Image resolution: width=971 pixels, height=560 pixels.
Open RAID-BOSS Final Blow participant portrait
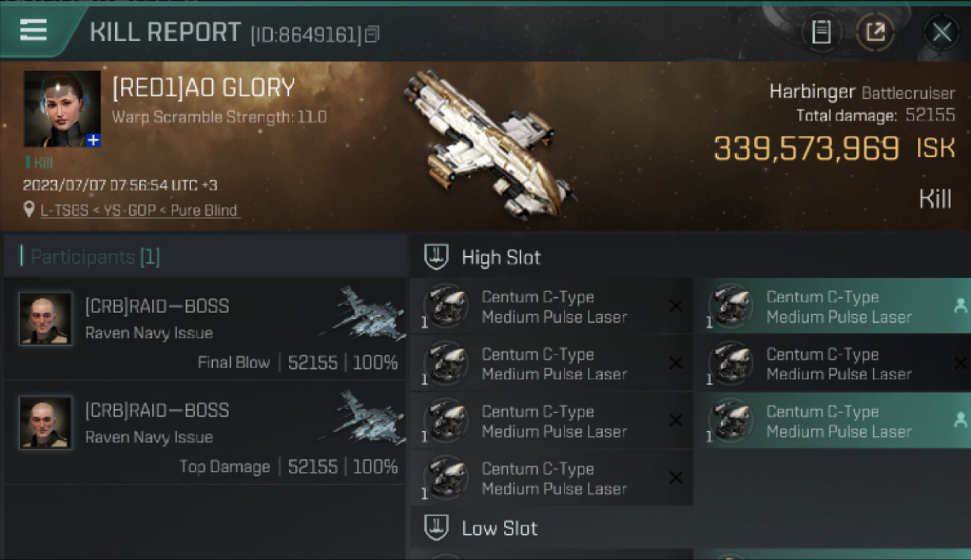click(46, 319)
